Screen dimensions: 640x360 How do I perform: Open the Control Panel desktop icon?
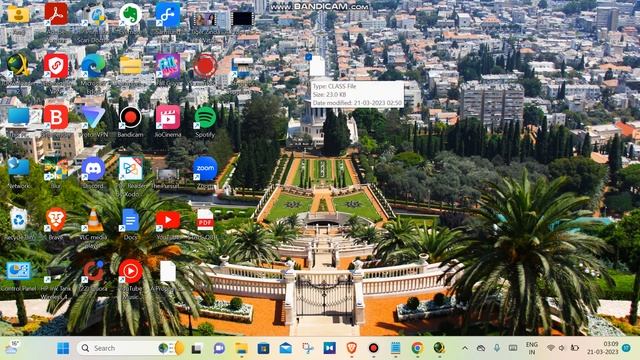pyautogui.click(x=18, y=271)
